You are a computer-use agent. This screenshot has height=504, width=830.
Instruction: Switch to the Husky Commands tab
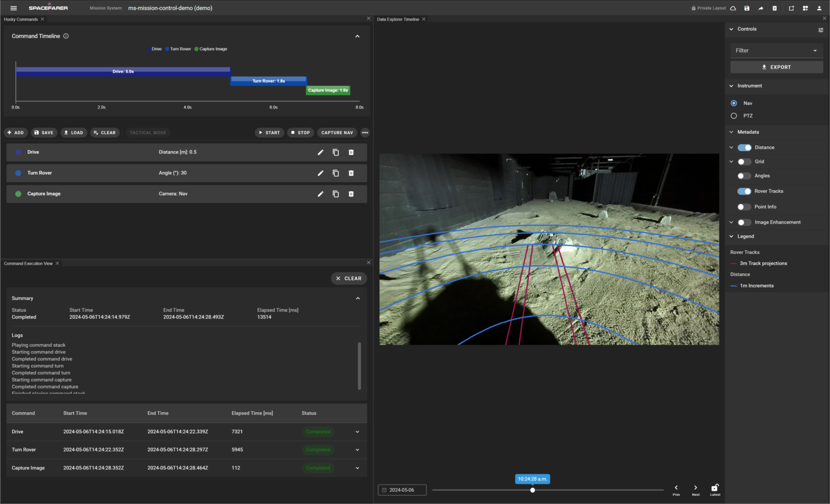(21, 19)
